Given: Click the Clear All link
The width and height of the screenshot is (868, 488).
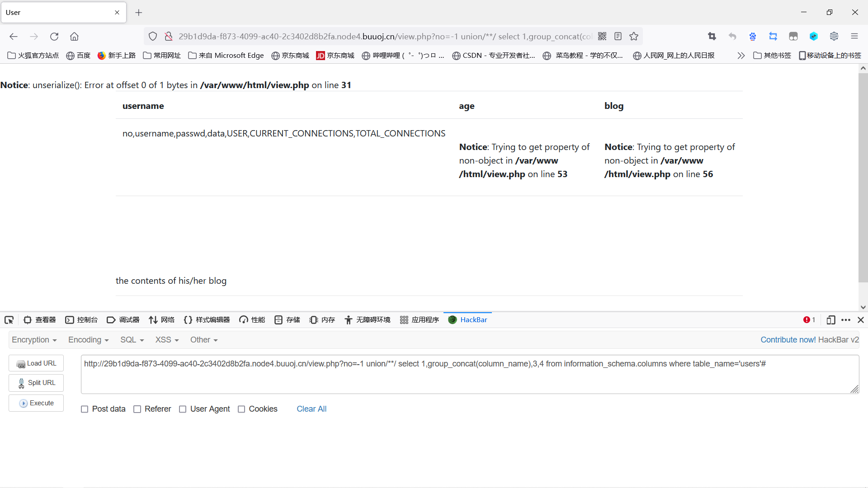Looking at the screenshot, I should coord(311,409).
